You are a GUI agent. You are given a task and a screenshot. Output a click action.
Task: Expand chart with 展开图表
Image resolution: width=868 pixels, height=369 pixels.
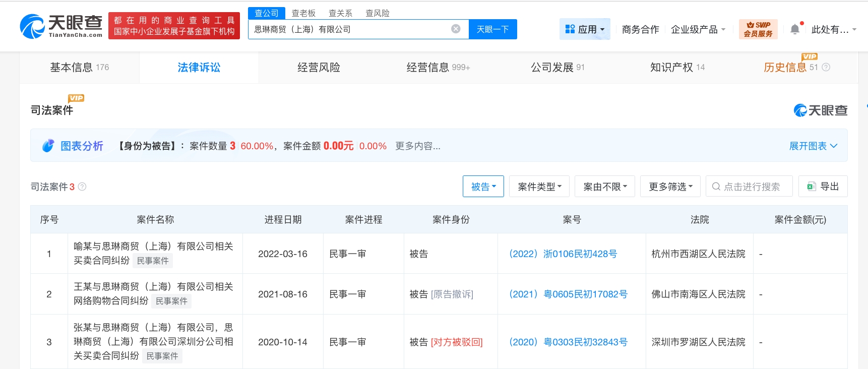coord(813,146)
